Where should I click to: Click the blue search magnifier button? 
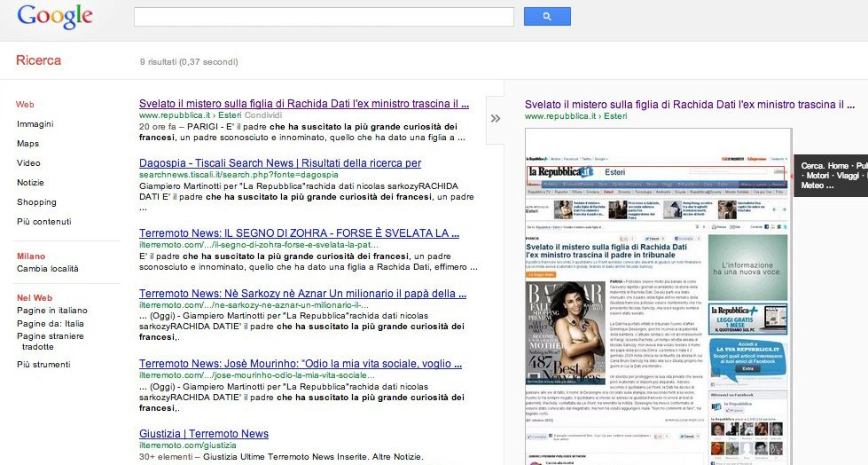[x=547, y=16]
